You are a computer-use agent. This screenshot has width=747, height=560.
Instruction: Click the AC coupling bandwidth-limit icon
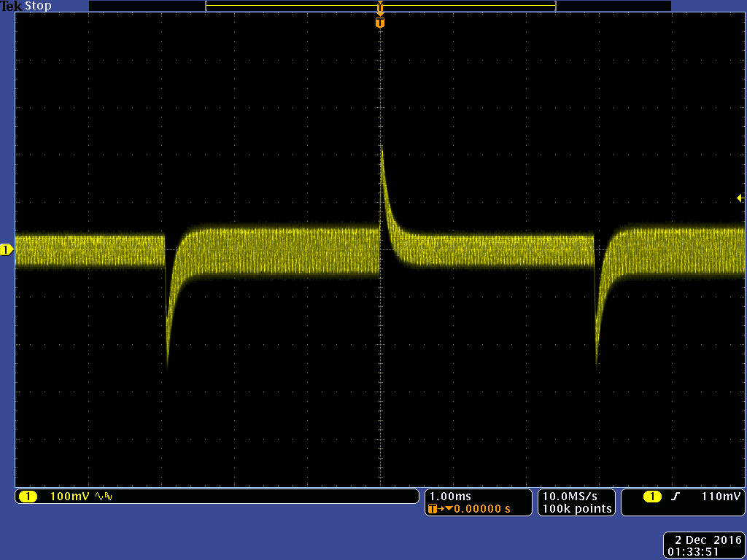point(104,497)
